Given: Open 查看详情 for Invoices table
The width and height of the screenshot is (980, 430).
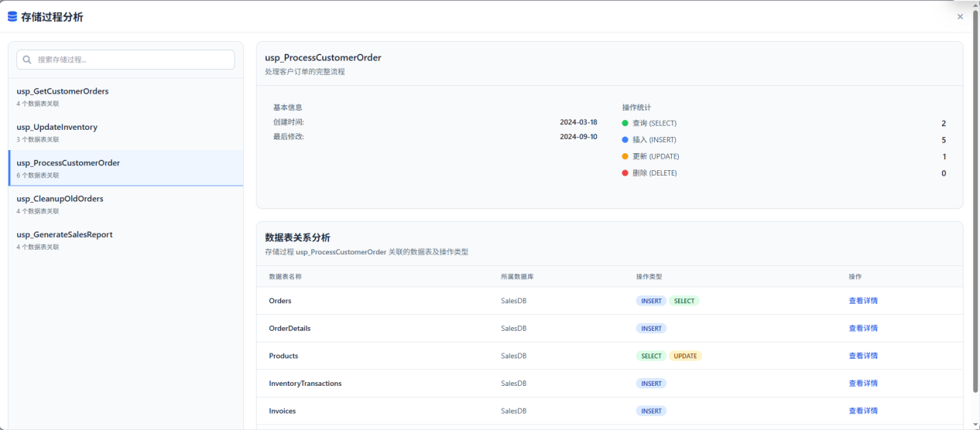Looking at the screenshot, I should pos(862,411).
